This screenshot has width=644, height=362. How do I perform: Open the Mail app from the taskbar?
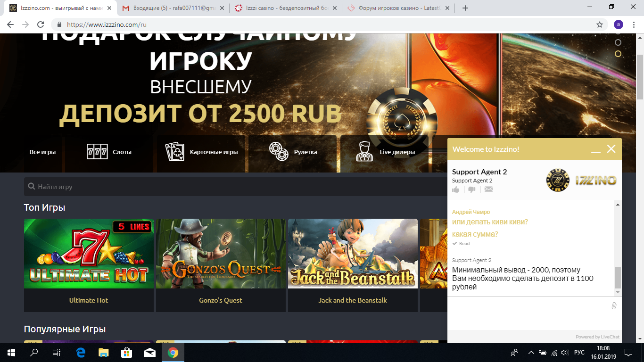click(150, 353)
